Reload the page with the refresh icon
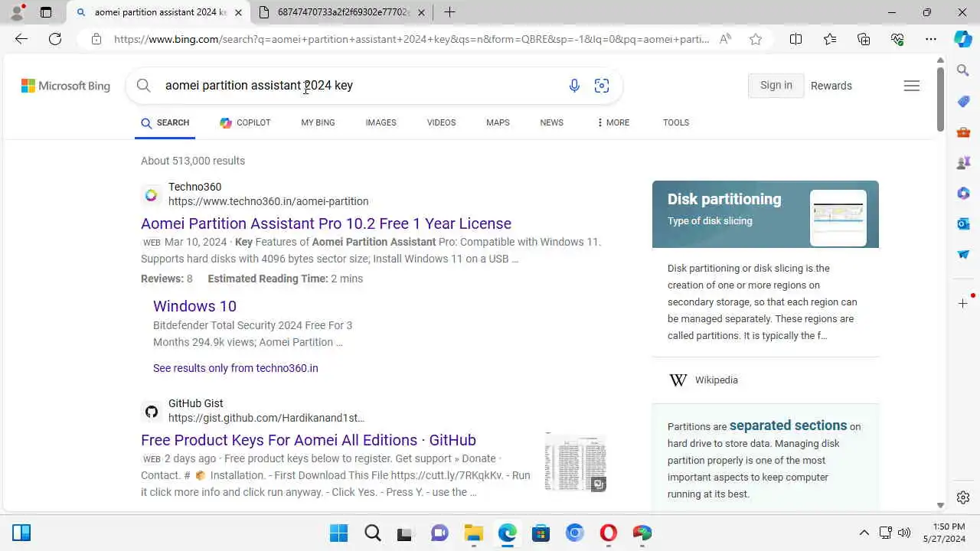This screenshot has width=980, height=551. [x=55, y=39]
